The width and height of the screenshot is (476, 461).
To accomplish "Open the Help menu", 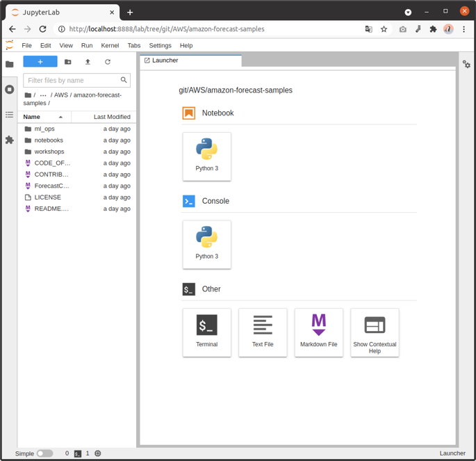I will tap(186, 46).
